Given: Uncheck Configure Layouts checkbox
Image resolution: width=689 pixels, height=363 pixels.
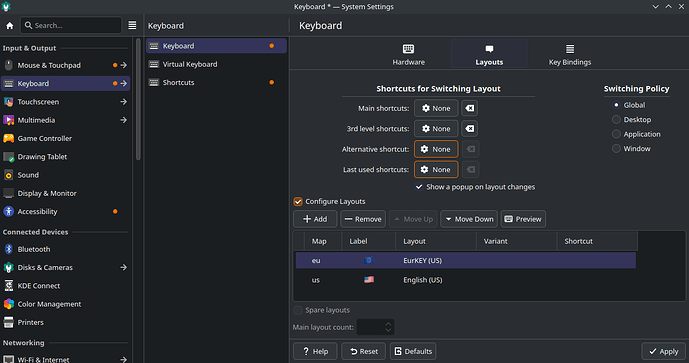Looking at the screenshot, I should coord(298,201).
